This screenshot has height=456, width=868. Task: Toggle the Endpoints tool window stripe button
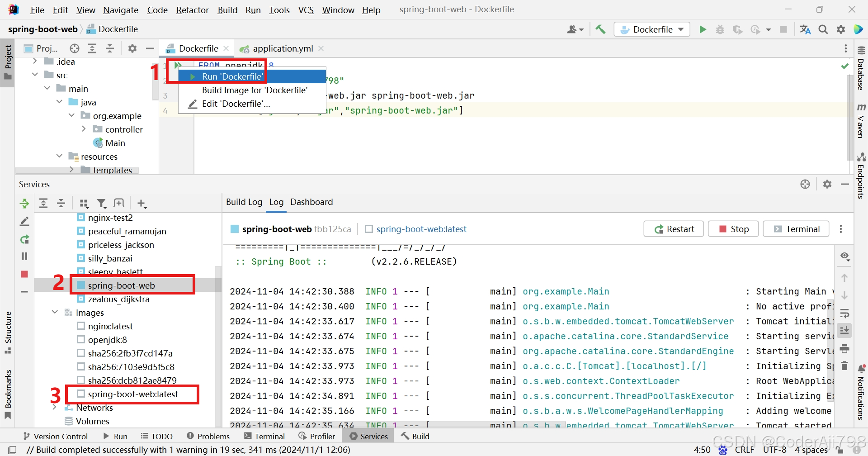(861, 176)
